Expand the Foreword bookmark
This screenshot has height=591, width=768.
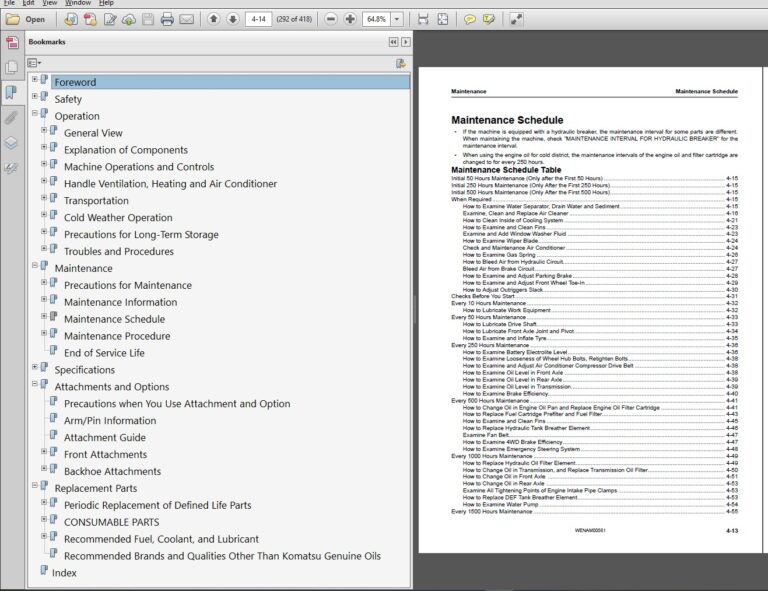[35, 79]
